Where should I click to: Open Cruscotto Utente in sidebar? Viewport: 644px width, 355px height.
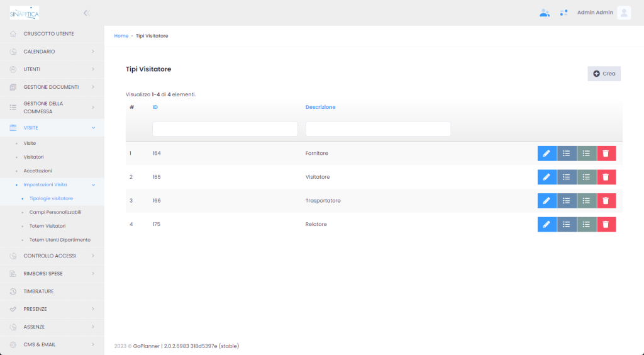pos(48,34)
